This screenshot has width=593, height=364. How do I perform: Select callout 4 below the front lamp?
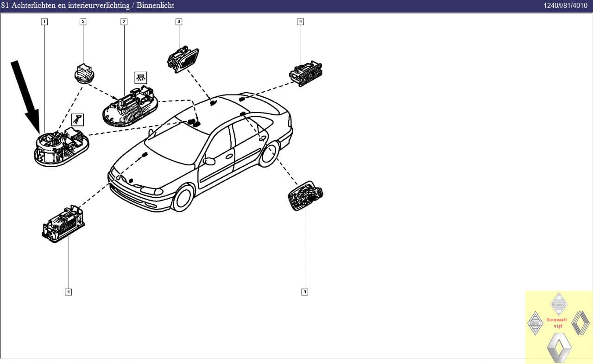[x=68, y=292]
